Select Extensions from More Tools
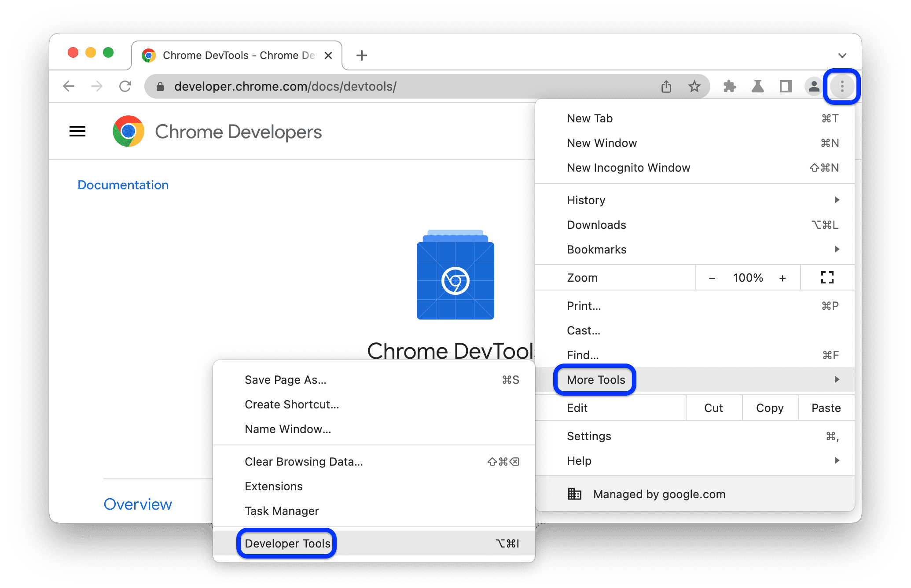911x588 pixels. [275, 486]
